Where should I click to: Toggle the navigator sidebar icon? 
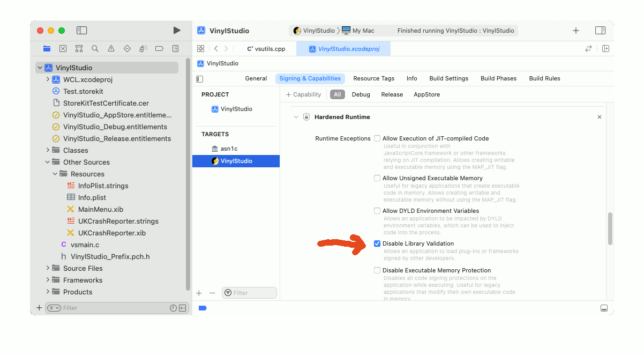(81, 31)
